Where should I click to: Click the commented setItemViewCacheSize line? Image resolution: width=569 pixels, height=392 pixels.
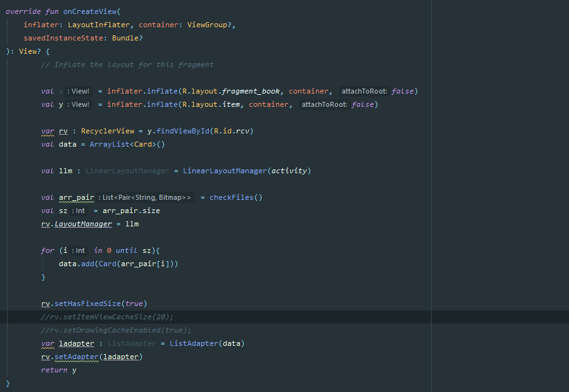pyautogui.click(x=108, y=317)
